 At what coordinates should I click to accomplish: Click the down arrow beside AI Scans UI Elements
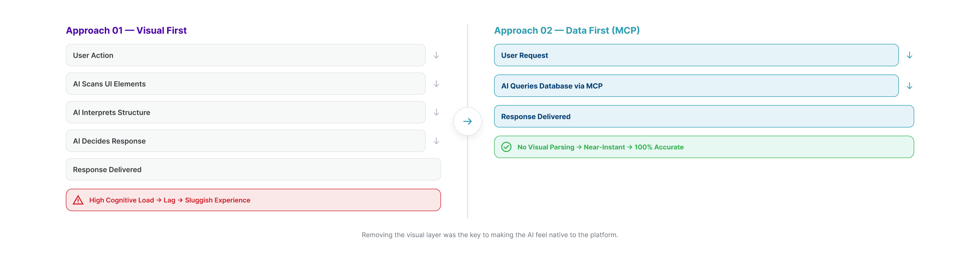pos(436,84)
